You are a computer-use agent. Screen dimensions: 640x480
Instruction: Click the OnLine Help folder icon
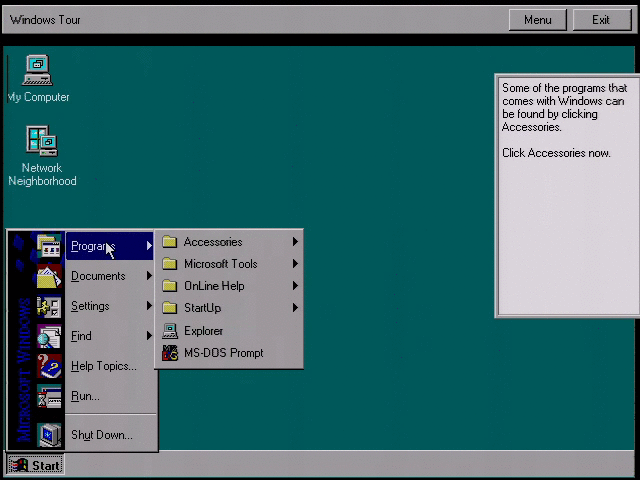[x=169, y=286]
